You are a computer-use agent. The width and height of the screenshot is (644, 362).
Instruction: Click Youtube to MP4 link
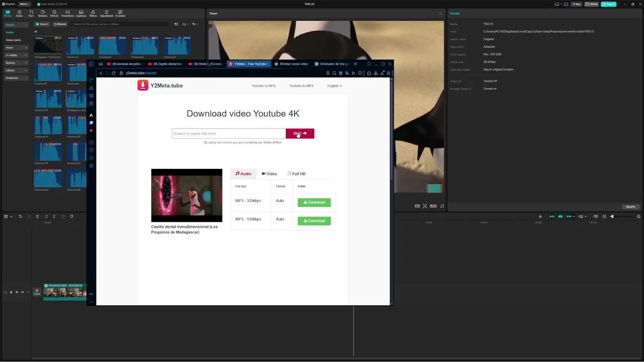point(264,86)
